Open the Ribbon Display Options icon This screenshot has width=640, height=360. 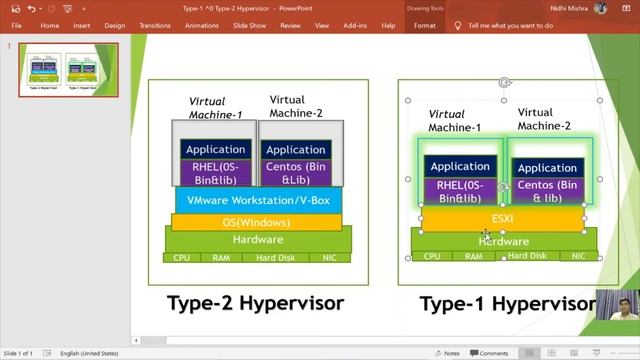(x=626, y=8)
